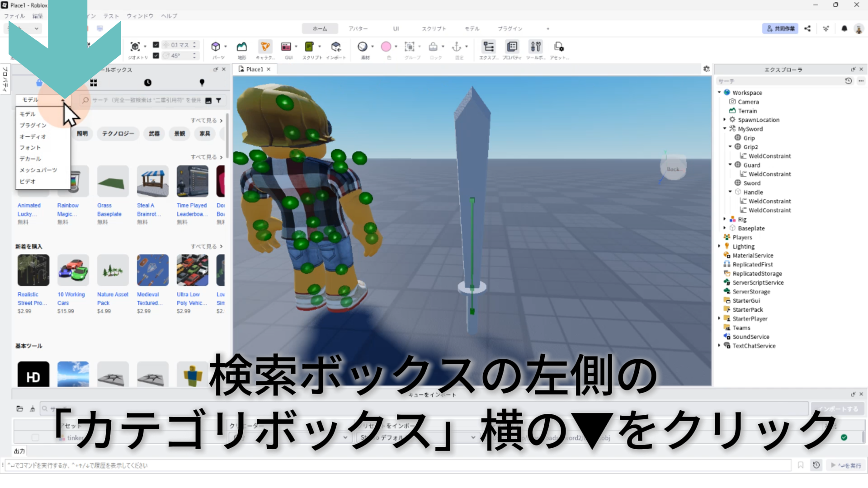
Task: Click the 共同作業 collaborate button
Action: click(x=780, y=28)
